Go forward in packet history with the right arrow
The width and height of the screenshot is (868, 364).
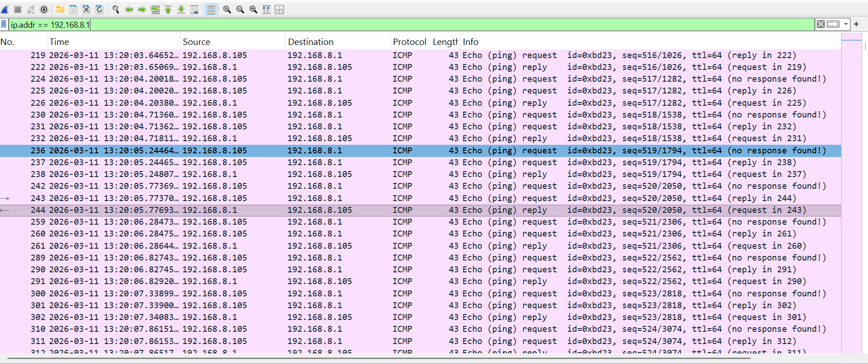tap(142, 9)
